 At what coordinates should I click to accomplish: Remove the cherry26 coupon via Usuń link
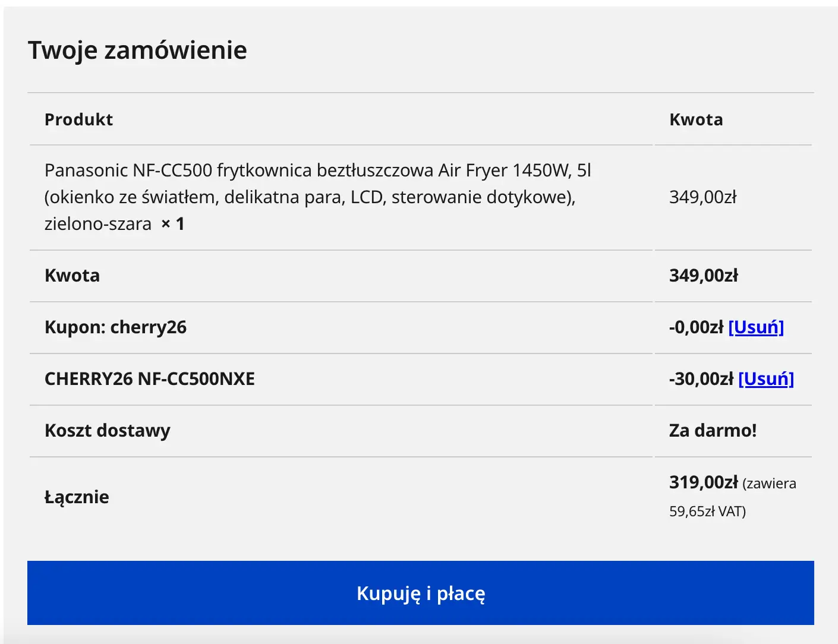click(756, 327)
